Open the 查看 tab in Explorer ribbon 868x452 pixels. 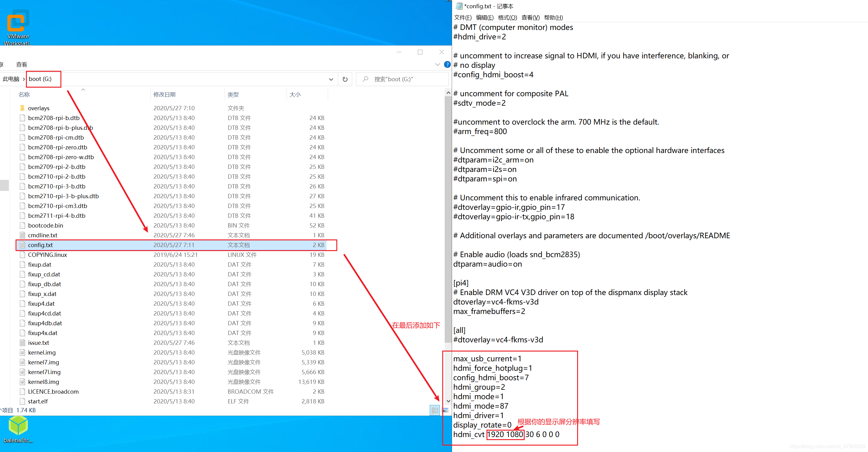(22, 64)
